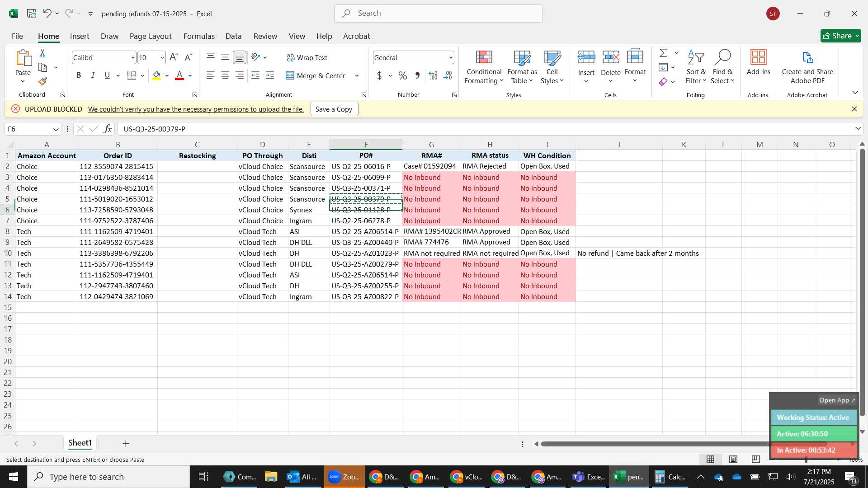Switch to the Formulas tab
Viewport: 868px width, 488px height.
click(x=199, y=36)
